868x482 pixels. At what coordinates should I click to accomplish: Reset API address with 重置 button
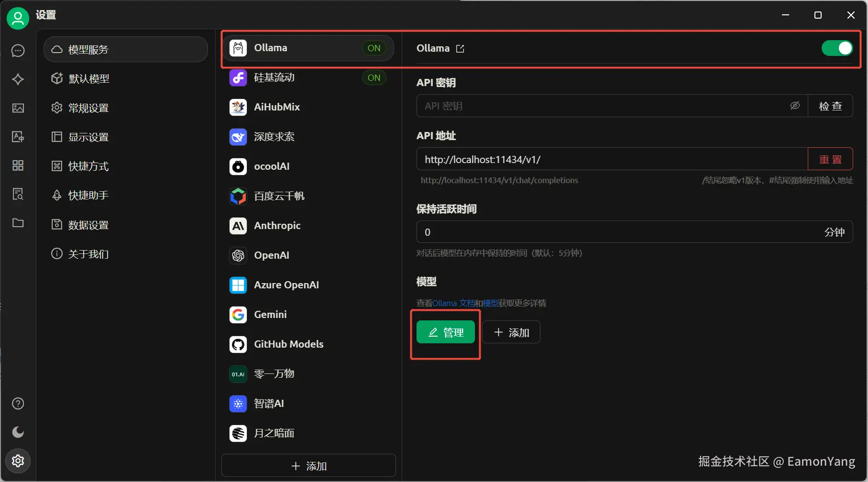[830, 159]
